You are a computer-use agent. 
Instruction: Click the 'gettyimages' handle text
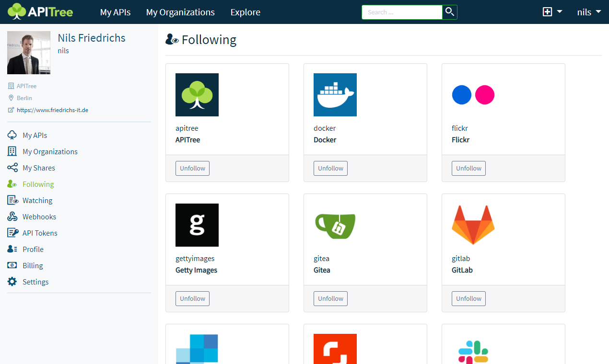click(195, 259)
